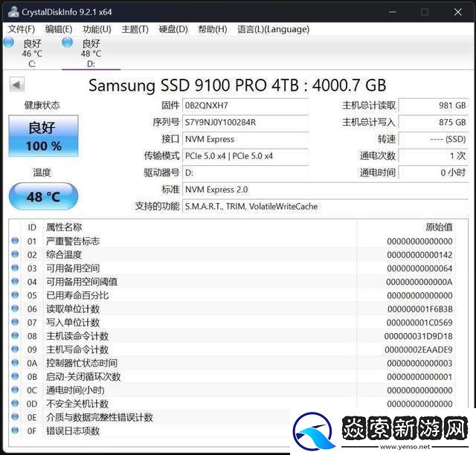The height and width of the screenshot is (455, 476).
Task: Click the rotation rate value ---- (SSD)
Action: point(434,139)
